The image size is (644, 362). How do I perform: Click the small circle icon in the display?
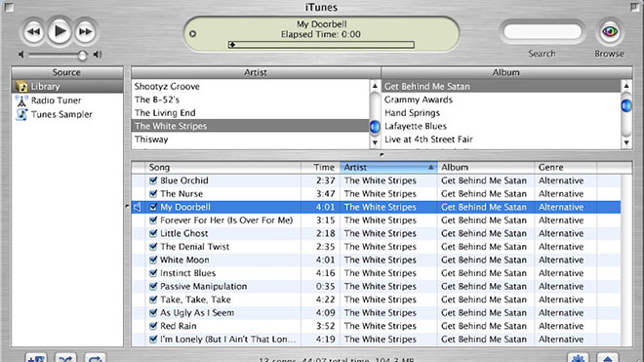[x=192, y=34]
